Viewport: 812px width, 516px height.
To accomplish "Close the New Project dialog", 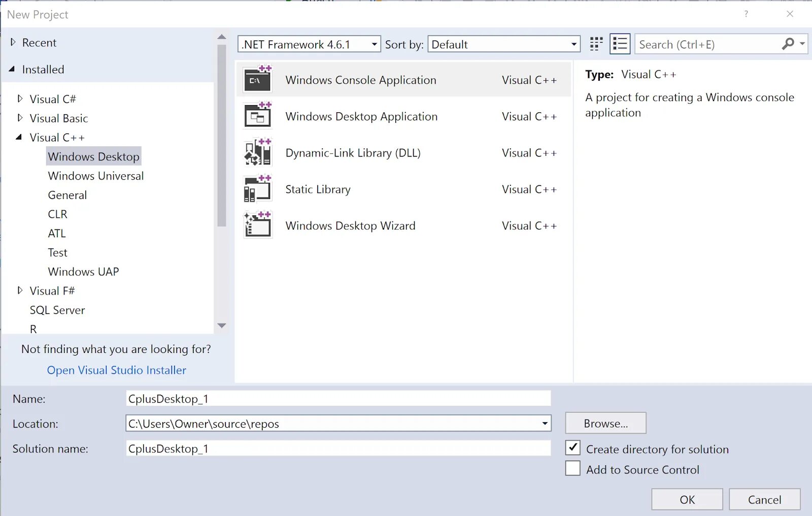I will pyautogui.click(x=790, y=14).
